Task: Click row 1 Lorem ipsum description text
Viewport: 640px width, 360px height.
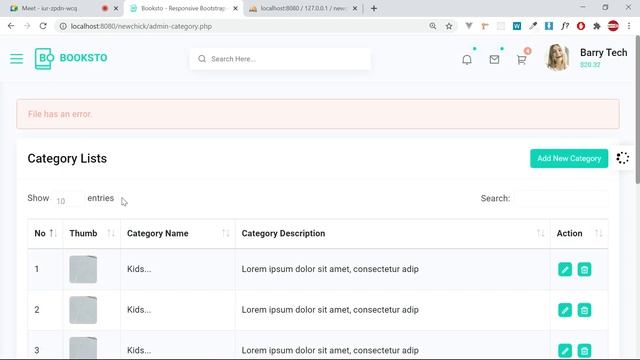Action: [x=330, y=269]
